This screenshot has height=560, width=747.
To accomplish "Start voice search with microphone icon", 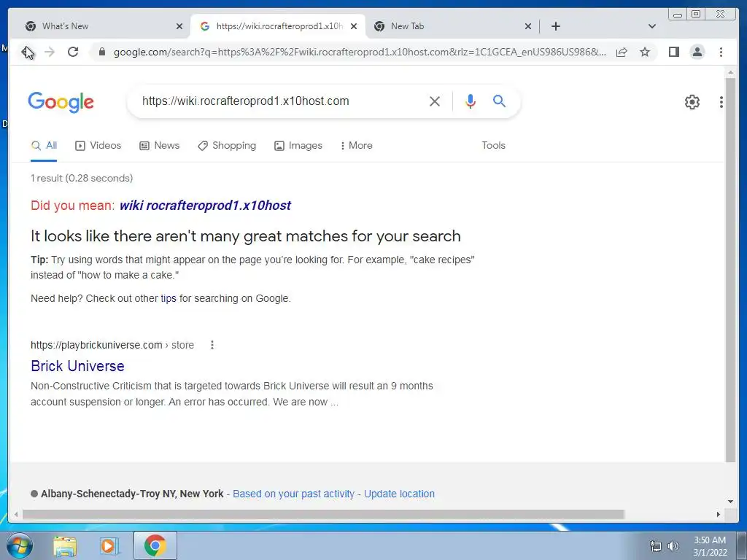I will (x=471, y=101).
